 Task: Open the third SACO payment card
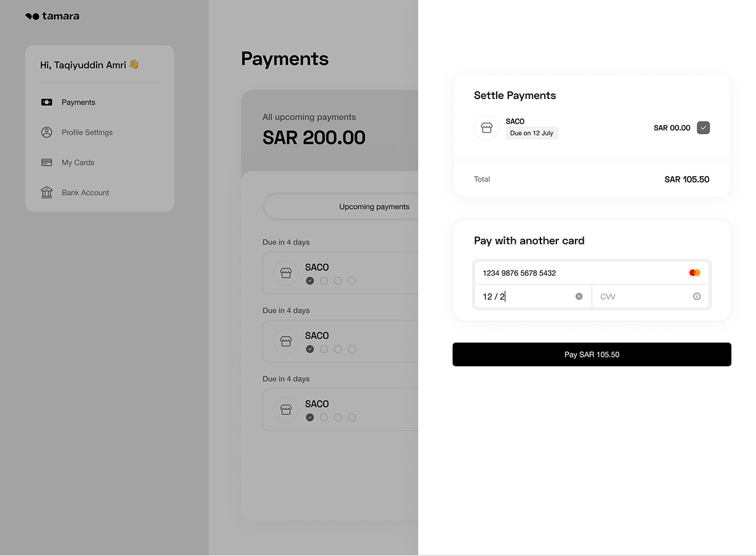coord(340,409)
